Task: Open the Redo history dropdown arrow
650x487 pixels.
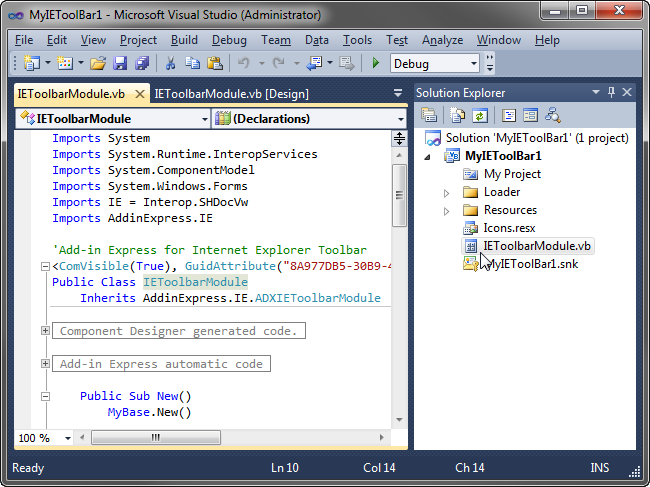Action: point(297,63)
